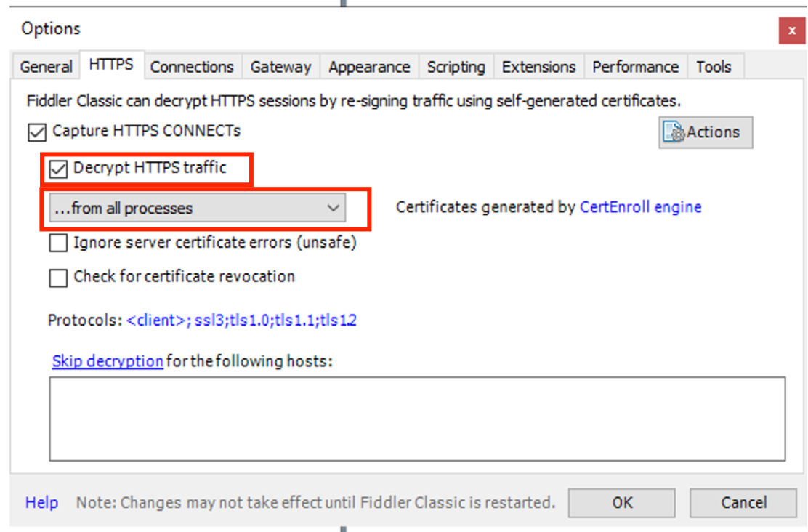Open the '...from all processes' dropdown
The image size is (808, 532).
click(334, 208)
